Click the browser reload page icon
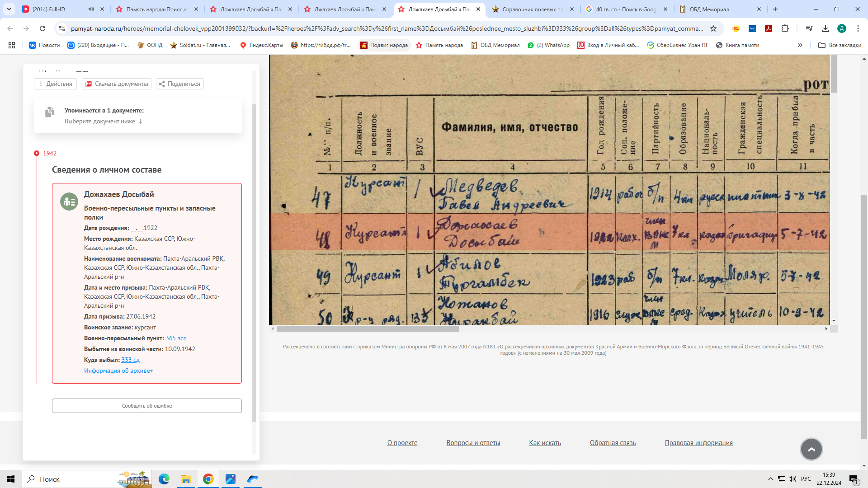Viewport: 868px width, 488px height. (x=42, y=28)
